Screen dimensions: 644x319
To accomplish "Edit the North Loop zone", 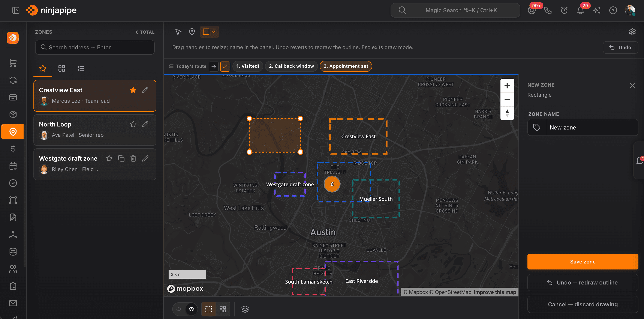I will click(x=145, y=124).
